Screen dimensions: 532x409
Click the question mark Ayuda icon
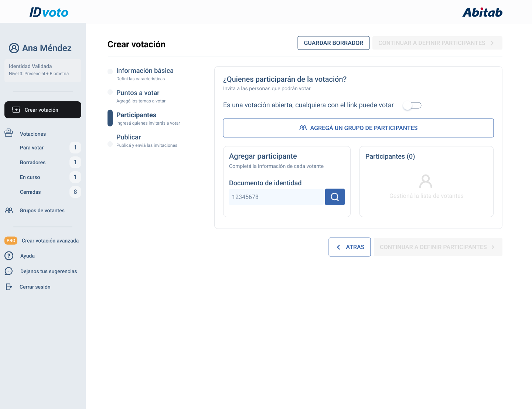[9, 256]
